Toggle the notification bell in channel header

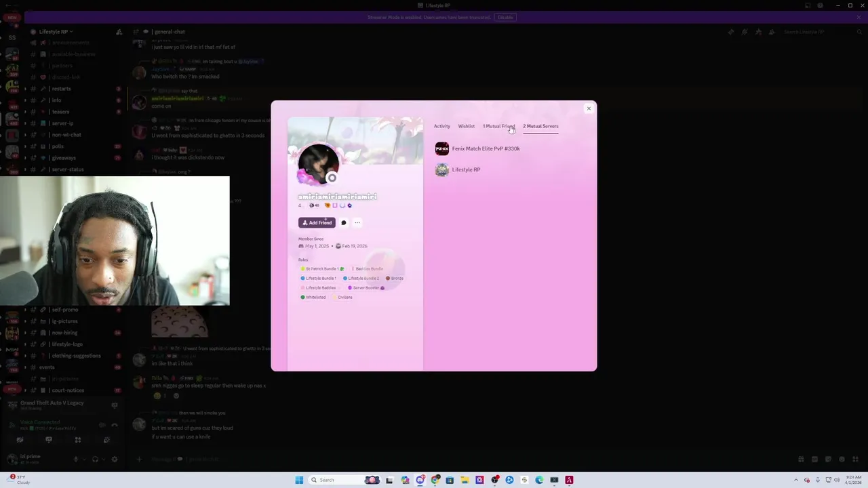[x=745, y=32]
